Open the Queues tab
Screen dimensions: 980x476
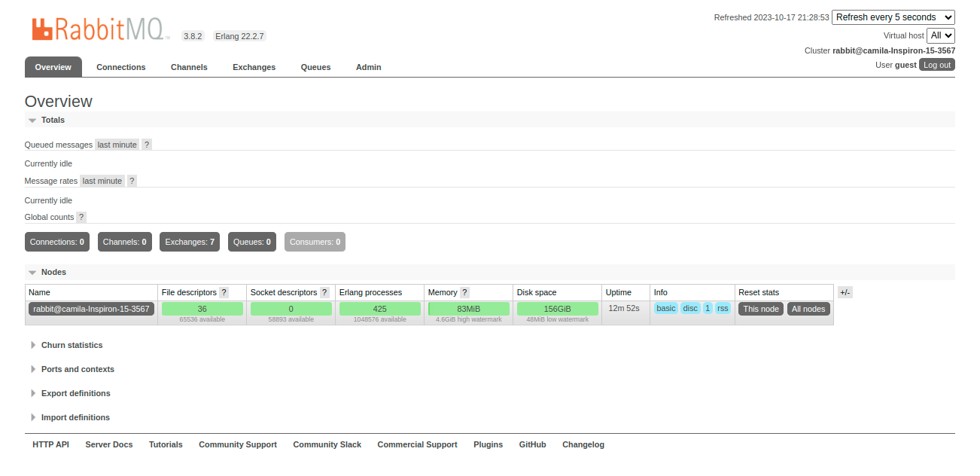point(316,67)
